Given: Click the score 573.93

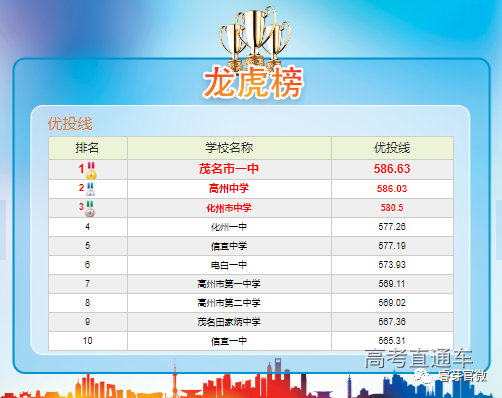Looking at the screenshot, I should tap(392, 265).
